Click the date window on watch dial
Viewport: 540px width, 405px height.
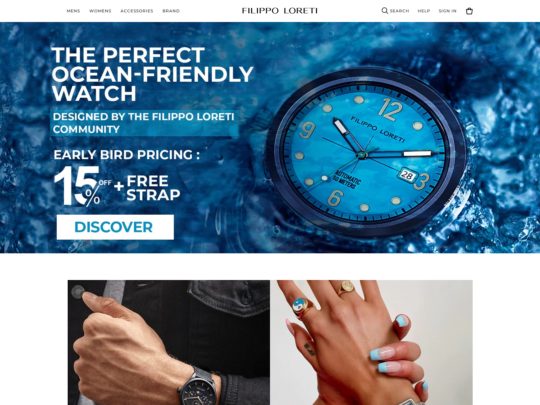(x=407, y=175)
